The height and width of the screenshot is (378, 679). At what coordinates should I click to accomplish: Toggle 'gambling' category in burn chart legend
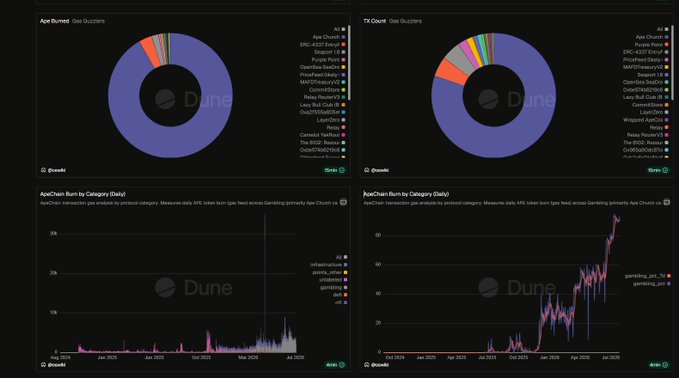(333, 288)
